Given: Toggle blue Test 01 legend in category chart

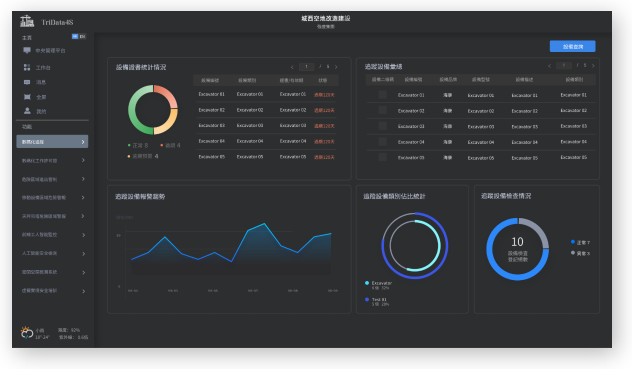Looking at the screenshot, I should tap(377, 302).
